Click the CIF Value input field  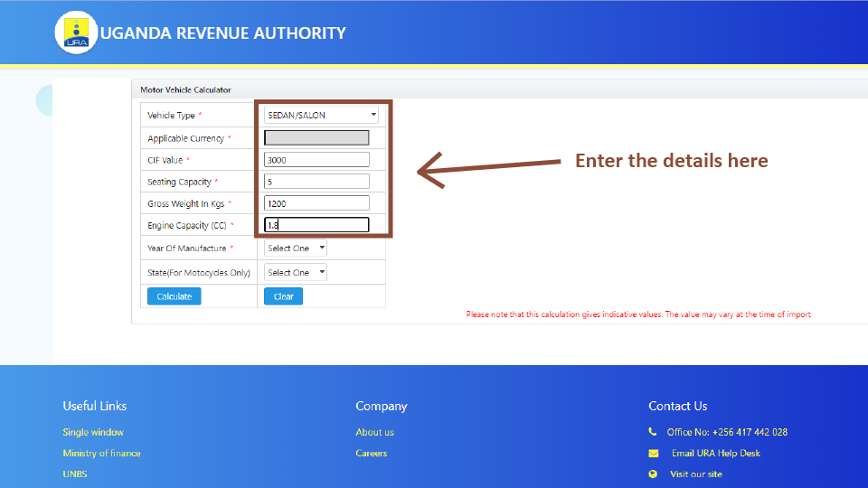316,160
